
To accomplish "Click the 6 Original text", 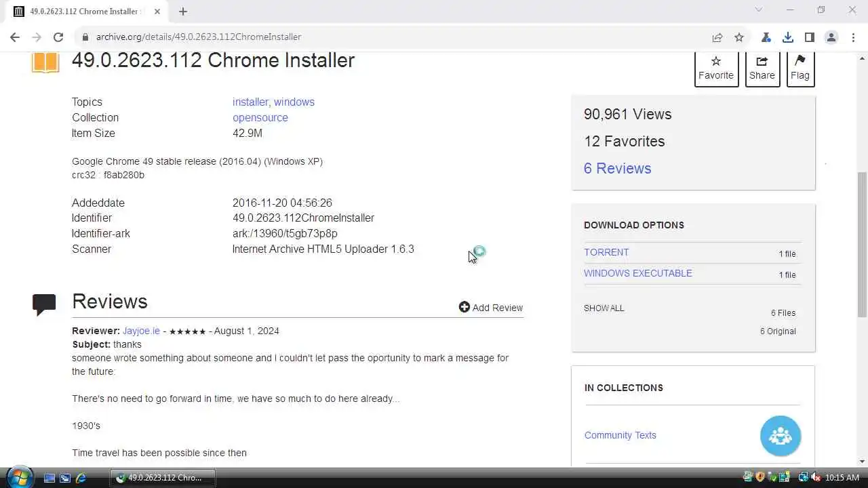I will (778, 331).
